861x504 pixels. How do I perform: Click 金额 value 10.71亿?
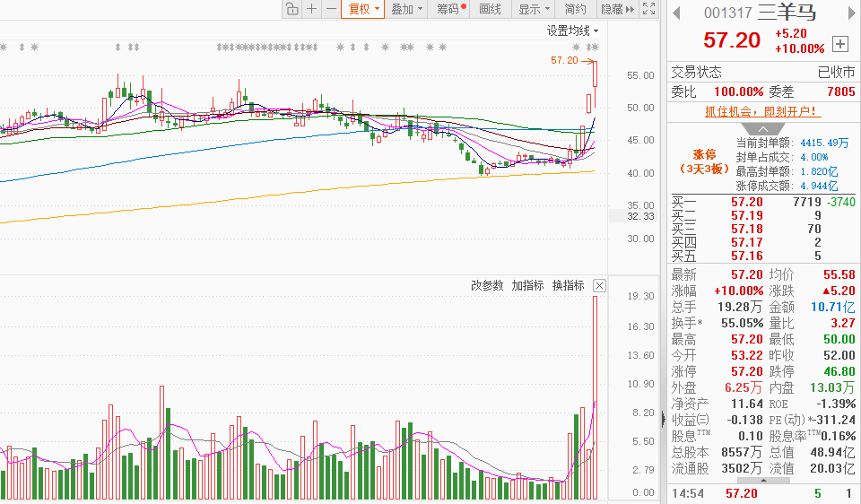pyautogui.click(x=833, y=307)
